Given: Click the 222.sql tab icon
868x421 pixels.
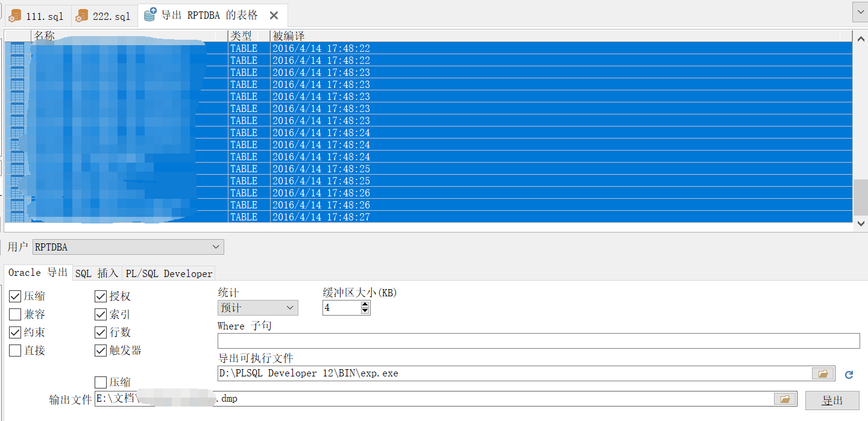Looking at the screenshot, I should coord(81,16).
